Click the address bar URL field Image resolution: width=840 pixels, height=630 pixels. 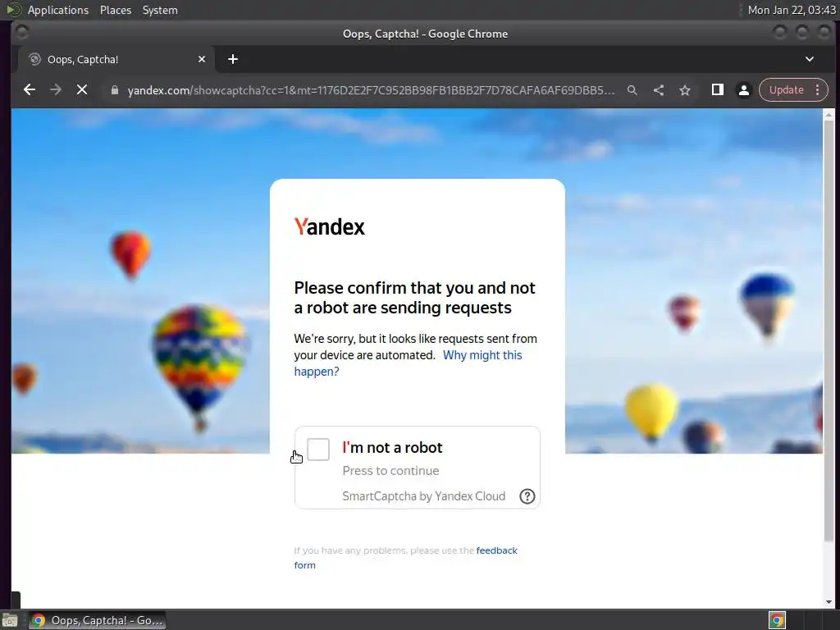372,90
